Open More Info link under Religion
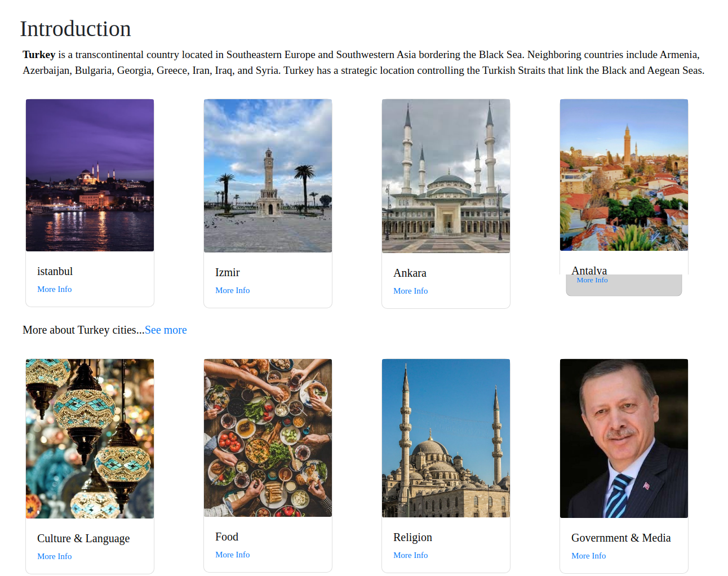This screenshot has height=576, width=728. [410, 555]
